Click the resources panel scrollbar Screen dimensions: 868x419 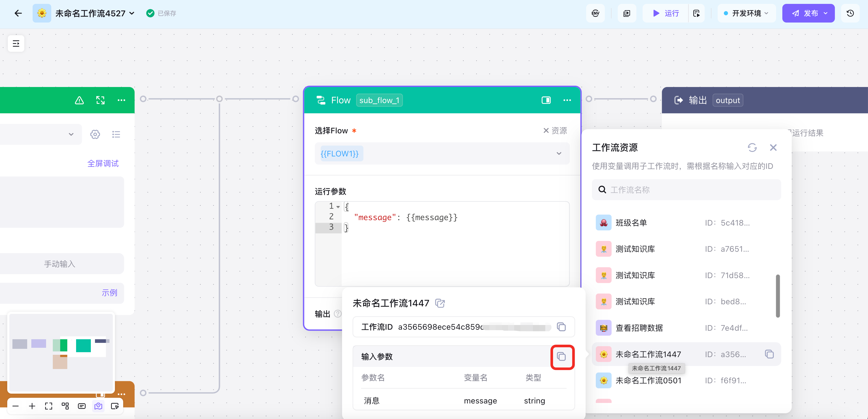(777, 296)
